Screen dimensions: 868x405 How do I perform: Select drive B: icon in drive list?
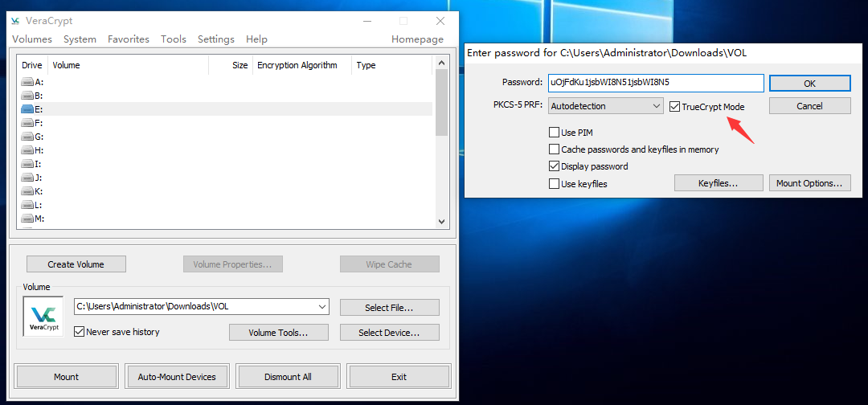pyautogui.click(x=27, y=96)
